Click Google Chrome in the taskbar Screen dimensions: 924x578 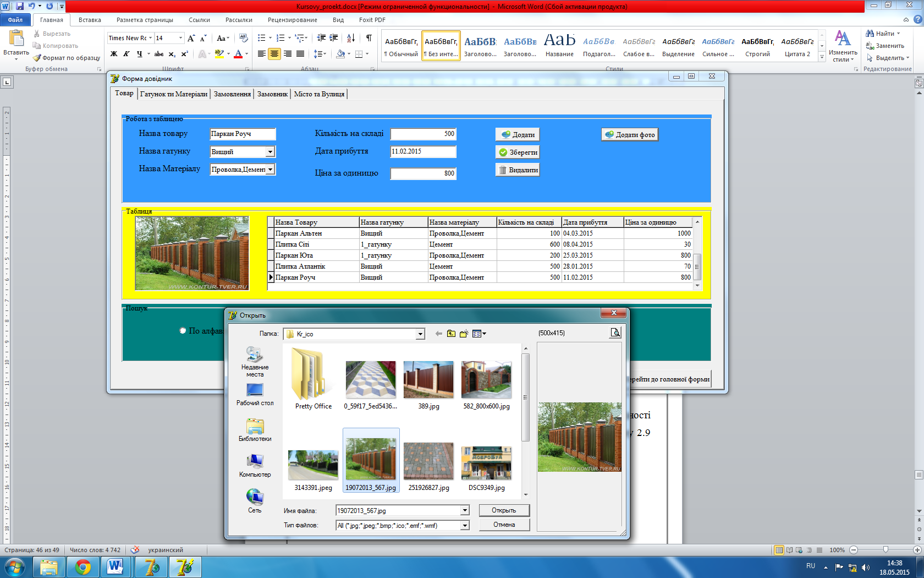click(83, 566)
